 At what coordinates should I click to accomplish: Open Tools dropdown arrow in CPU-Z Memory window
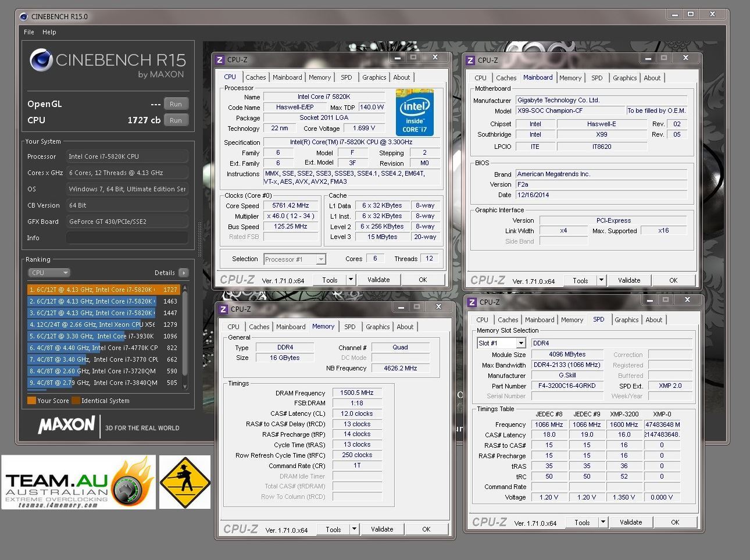coord(354,529)
